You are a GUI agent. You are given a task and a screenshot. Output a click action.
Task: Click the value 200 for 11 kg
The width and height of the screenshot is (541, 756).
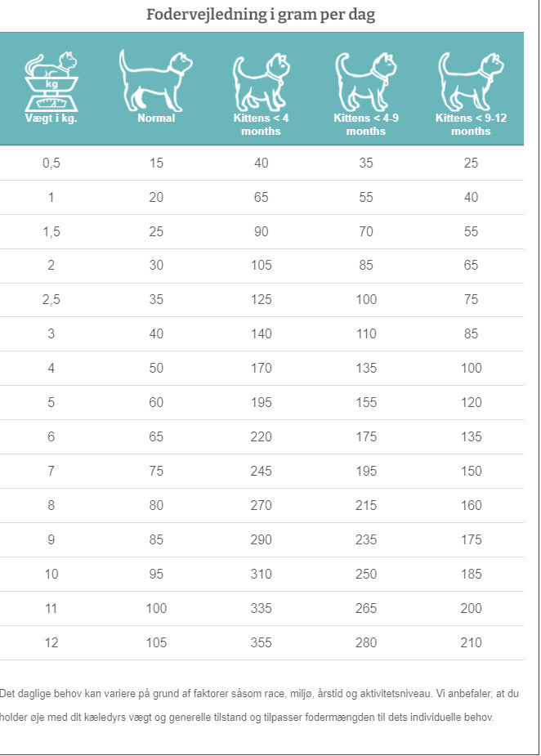point(471,608)
